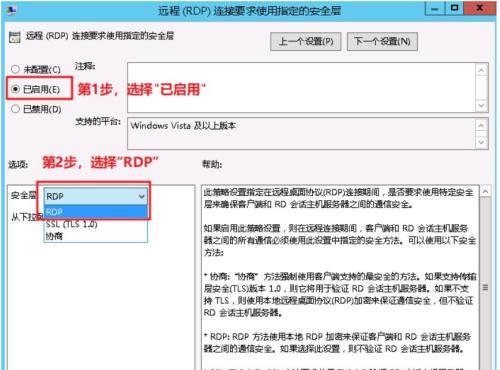Maximize the policy settings window

[454, 8]
